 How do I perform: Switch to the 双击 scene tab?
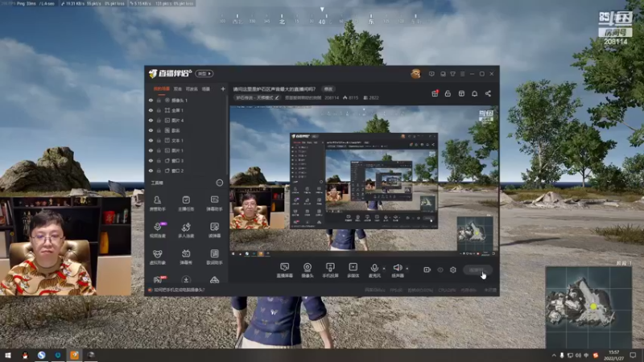tap(177, 88)
